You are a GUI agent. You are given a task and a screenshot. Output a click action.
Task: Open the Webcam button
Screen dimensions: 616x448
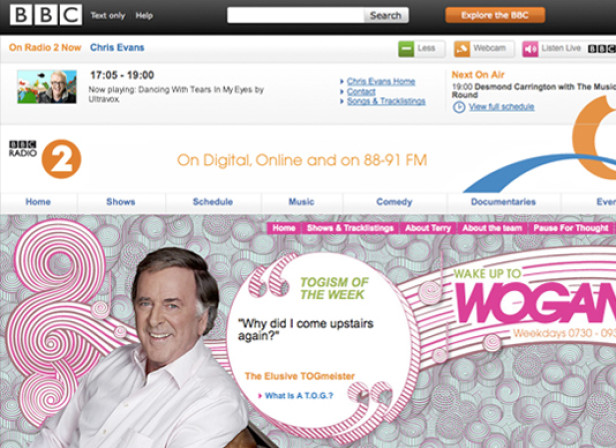tap(484, 49)
